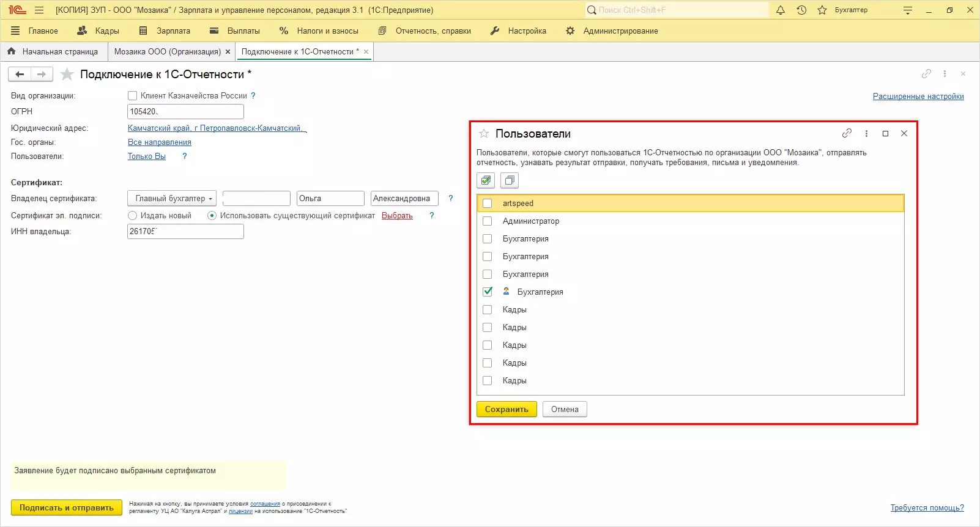Viewport: 980px width, 527px height.
Task: Open Администрирование section
Action: (x=612, y=31)
